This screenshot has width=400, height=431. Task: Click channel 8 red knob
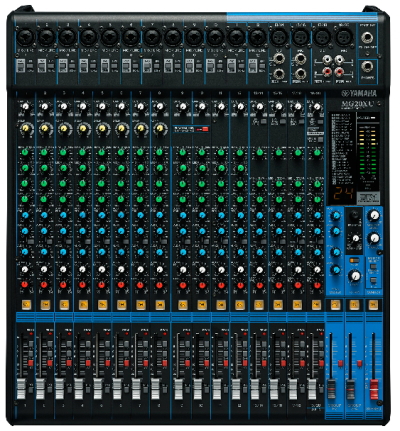(159, 285)
